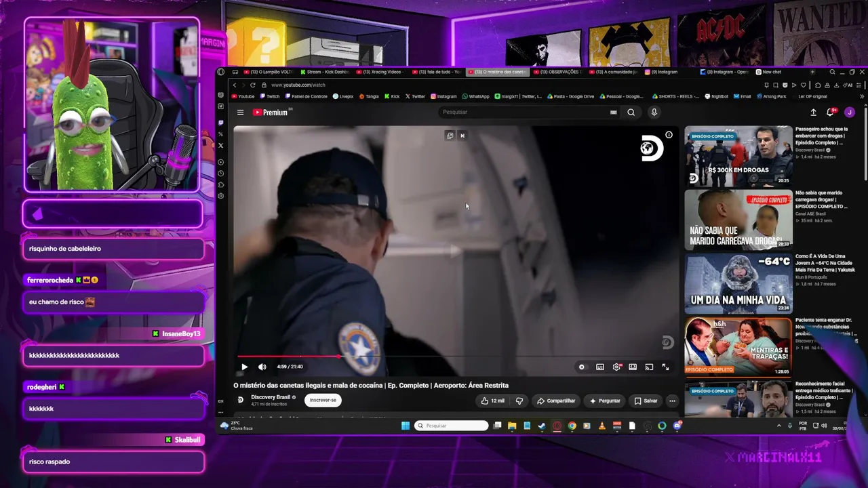Like the video with 12 mil likes

pyautogui.click(x=492, y=401)
